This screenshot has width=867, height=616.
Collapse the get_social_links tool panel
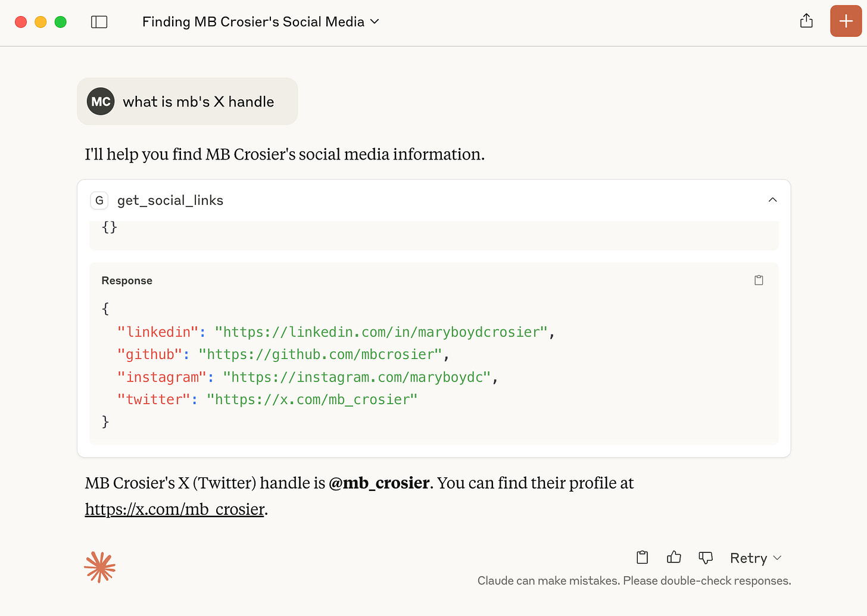pyautogui.click(x=772, y=200)
